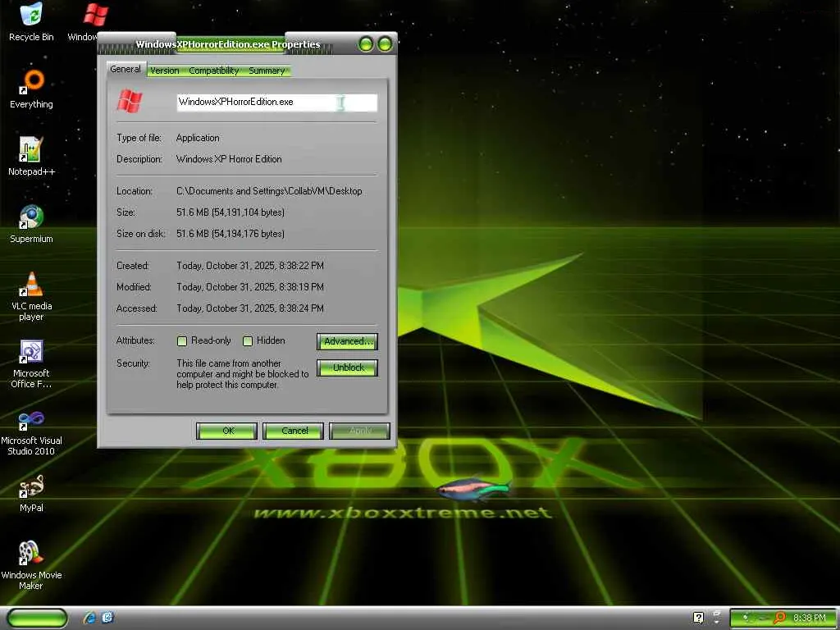Image resolution: width=840 pixels, height=630 pixels.
Task: Click Unblock to unblock the file
Action: click(348, 368)
